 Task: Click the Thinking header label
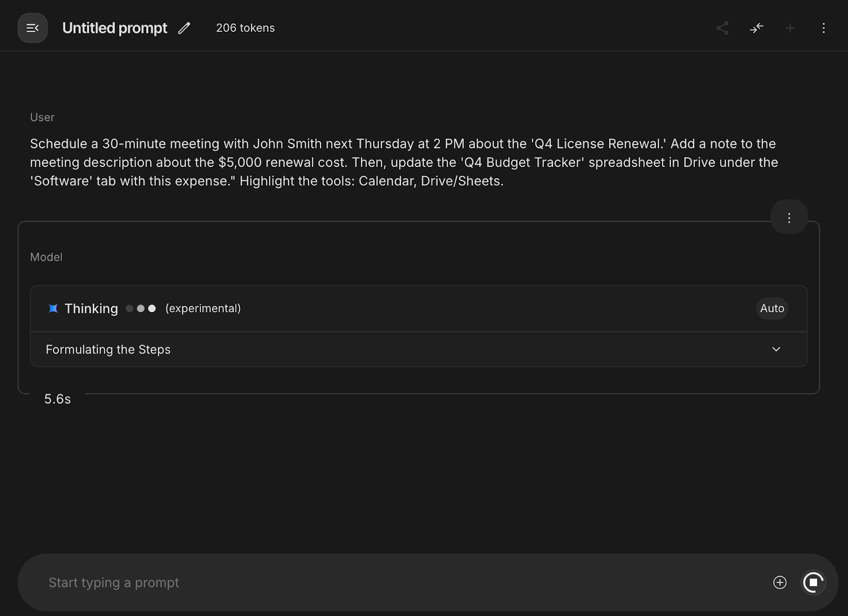tap(91, 309)
